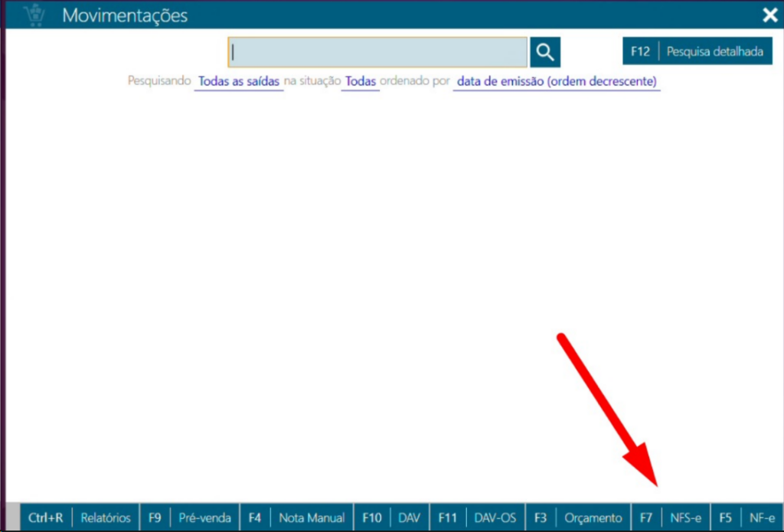This screenshot has width=784, height=532.
Task: Focus the search text field
Action: click(x=377, y=52)
